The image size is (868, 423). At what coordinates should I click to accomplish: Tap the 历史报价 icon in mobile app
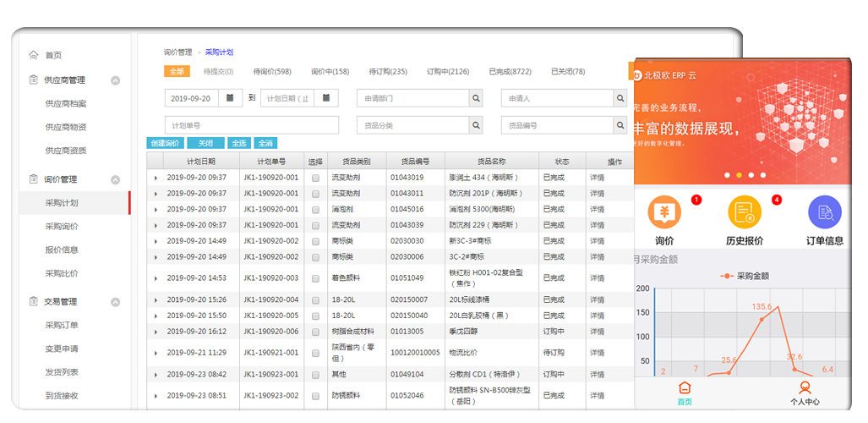tap(744, 212)
